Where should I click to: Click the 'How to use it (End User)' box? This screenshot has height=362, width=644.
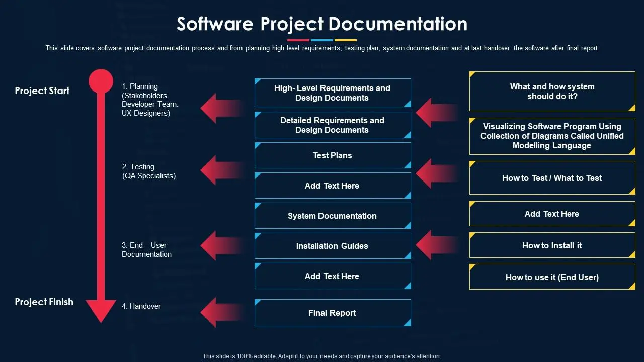point(552,277)
